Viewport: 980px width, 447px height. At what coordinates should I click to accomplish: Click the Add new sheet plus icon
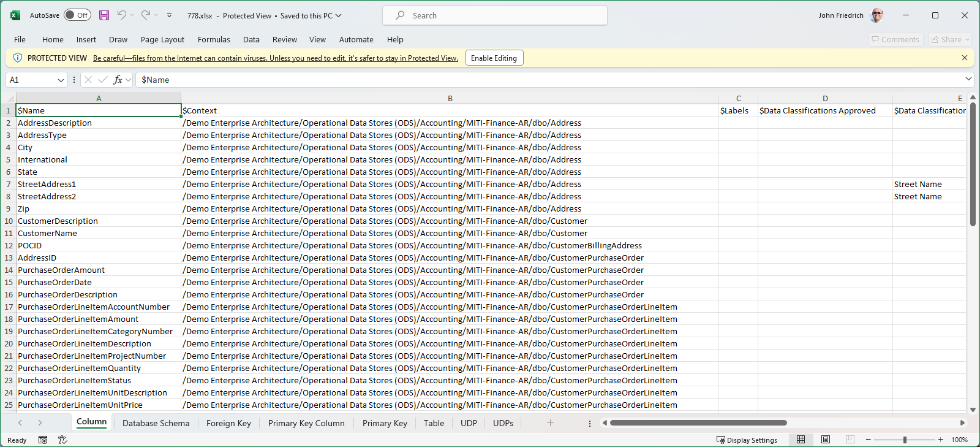tap(550, 423)
